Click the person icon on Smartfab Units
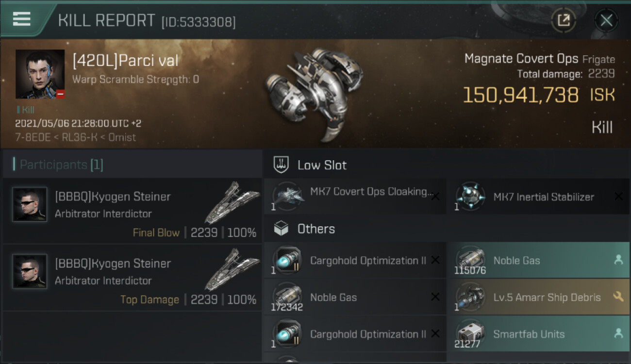631x364 pixels. [618, 333]
